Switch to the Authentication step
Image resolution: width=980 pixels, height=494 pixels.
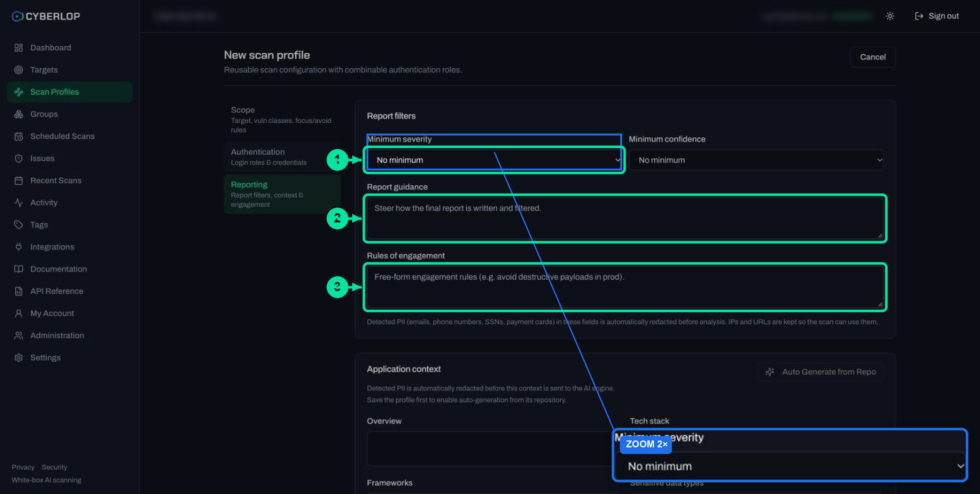pos(282,157)
